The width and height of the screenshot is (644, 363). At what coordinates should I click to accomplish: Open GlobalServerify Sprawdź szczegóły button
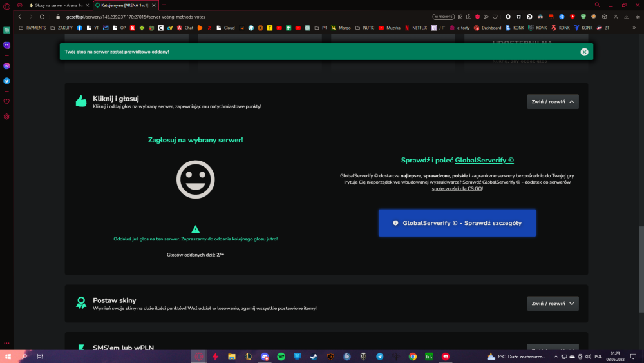457,223
